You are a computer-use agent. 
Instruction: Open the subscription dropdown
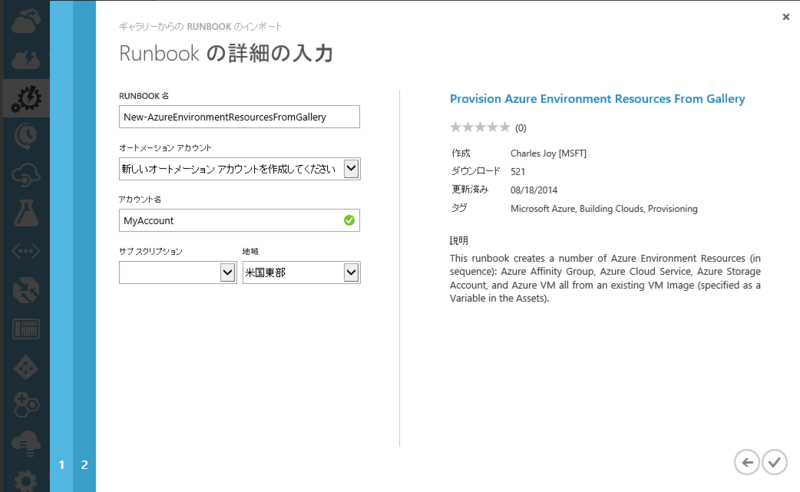(x=228, y=273)
